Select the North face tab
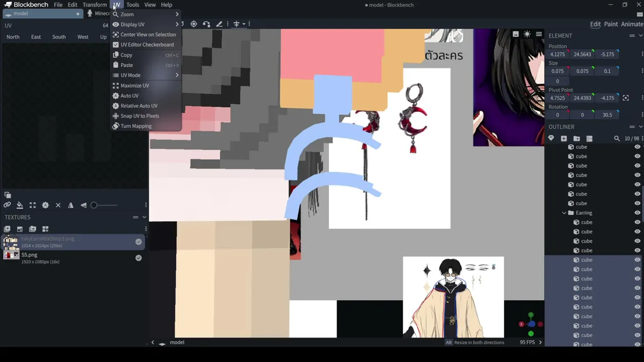Image resolution: width=644 pixels, height=362 pixels. 13,37
